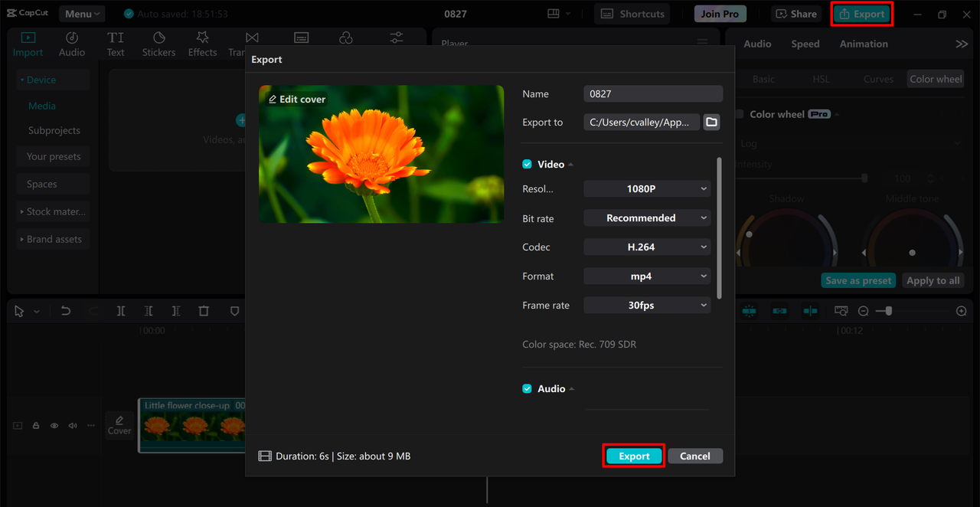Click the Name field showing 0827
980x507 pixels.
pos(653,94)
